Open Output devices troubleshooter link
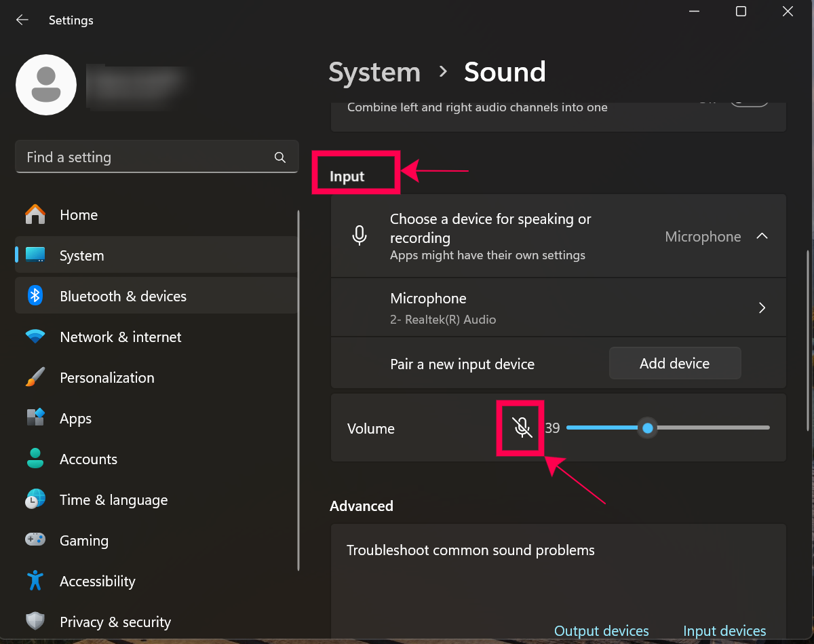The height and width of the screenshot is (644, 814). pos(602,630)
